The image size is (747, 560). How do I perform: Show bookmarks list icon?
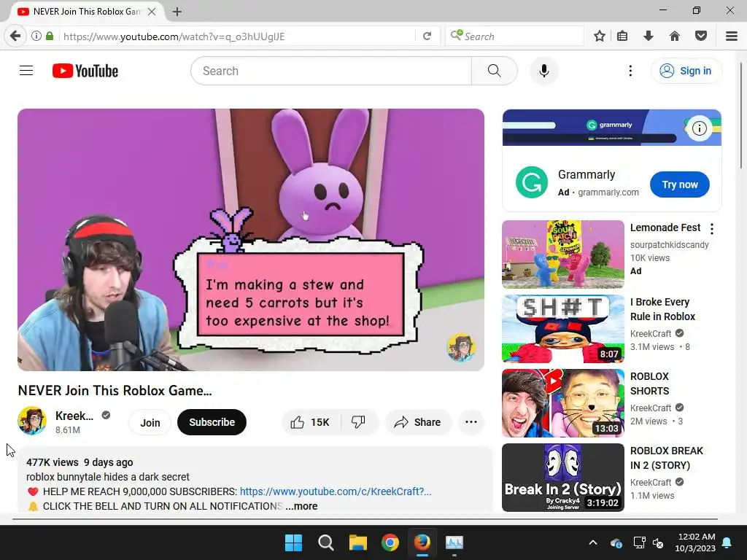622,36
